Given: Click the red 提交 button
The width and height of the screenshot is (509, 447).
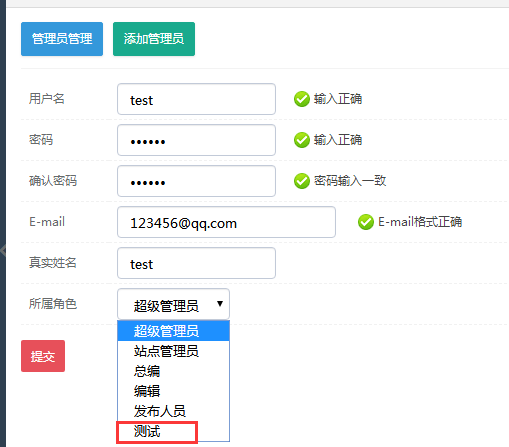Looking at the screenshot, I should click(x=43, y=356).
